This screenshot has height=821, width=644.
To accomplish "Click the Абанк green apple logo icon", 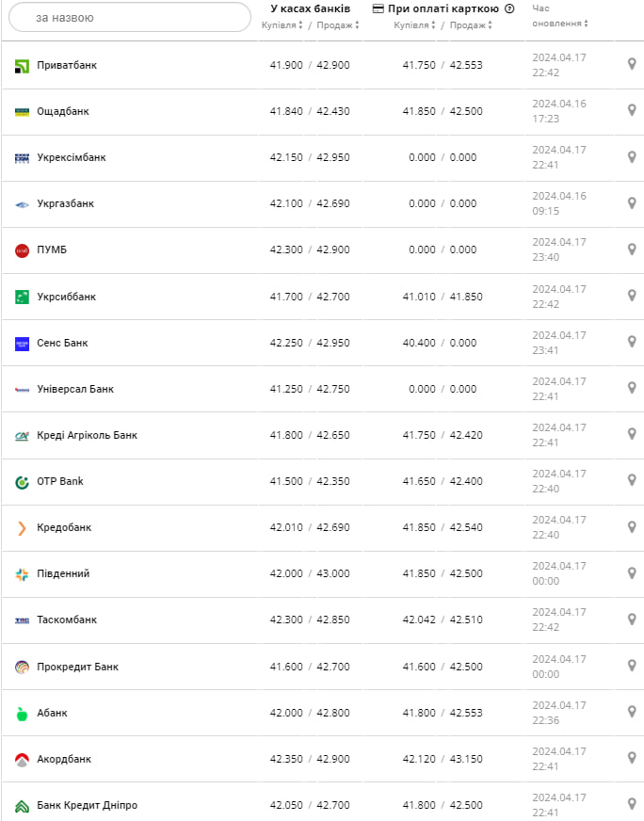I will click(x=23, y=713).
